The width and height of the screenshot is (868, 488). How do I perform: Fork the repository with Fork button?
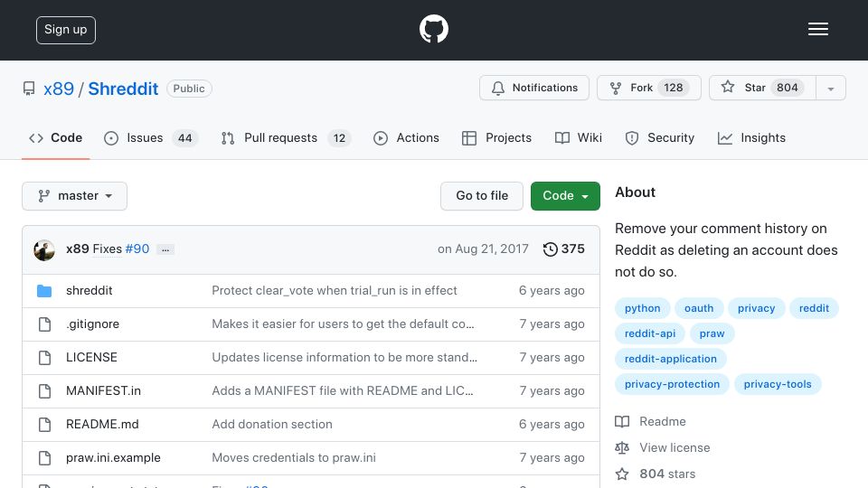(649, 88)
